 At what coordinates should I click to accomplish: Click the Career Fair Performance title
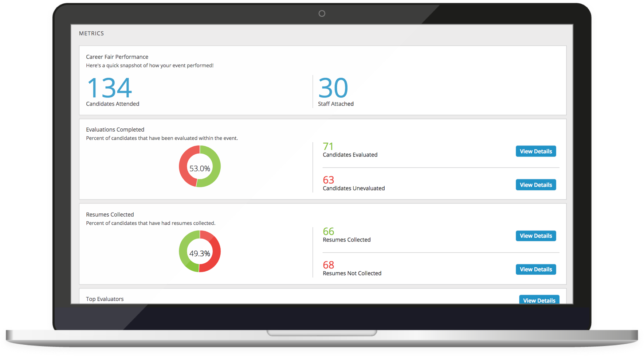(117, 57)
